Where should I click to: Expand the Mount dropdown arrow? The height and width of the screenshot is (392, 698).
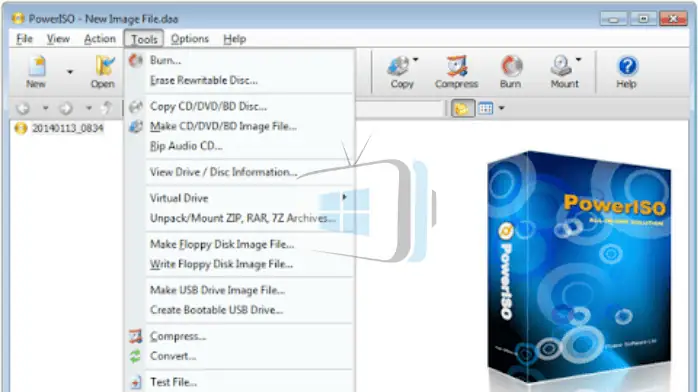pyautogui.click(x=578, y=59)
